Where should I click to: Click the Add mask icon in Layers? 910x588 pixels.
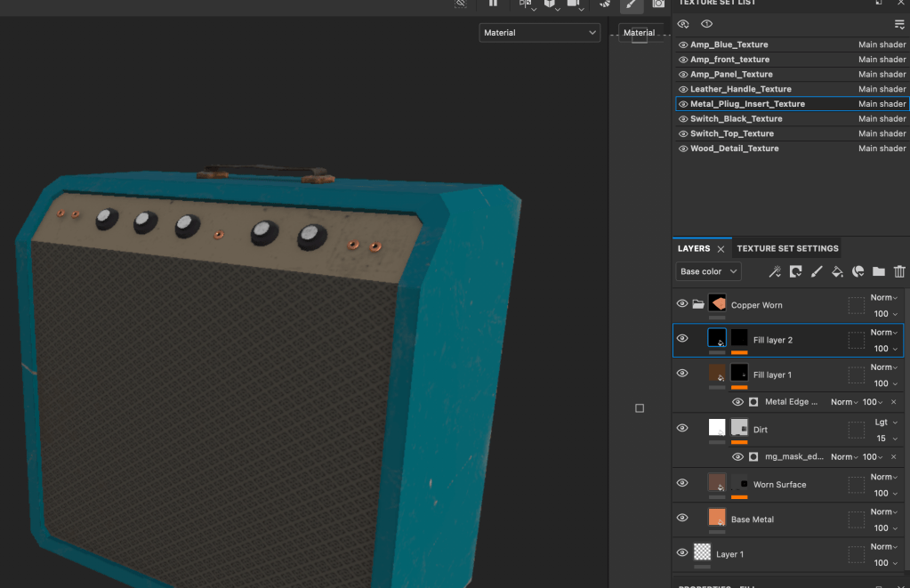tap(795, 271)
